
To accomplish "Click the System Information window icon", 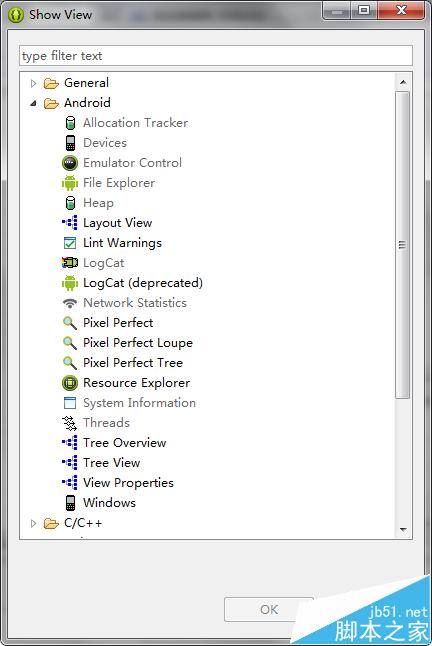I will tap(70, 403).
